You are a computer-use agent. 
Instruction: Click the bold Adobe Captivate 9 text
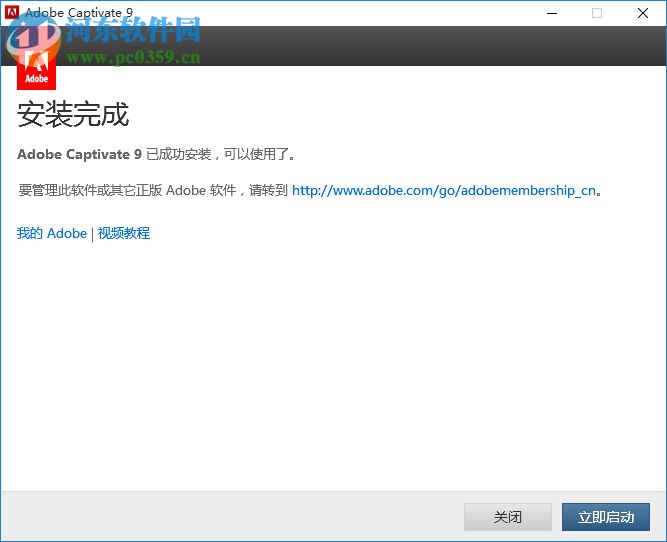point(79,154)
